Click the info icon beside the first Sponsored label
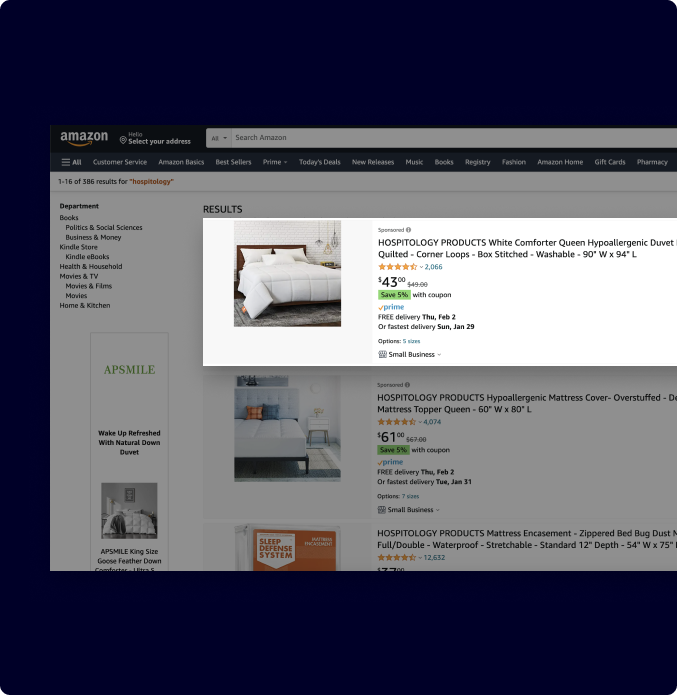677x695 pixels. coord(408,230)
